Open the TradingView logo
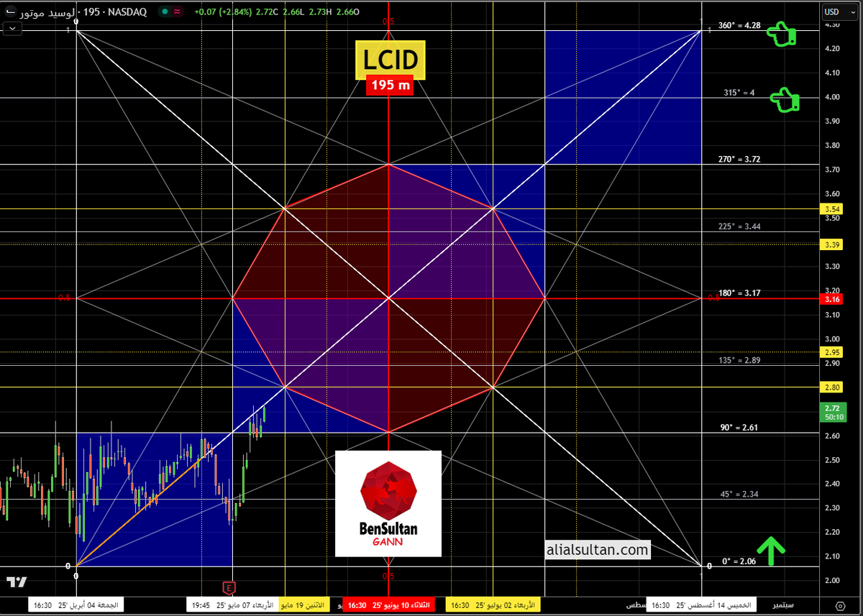The image size is (863, 616). pyautogui.click(x=17, y=581)
